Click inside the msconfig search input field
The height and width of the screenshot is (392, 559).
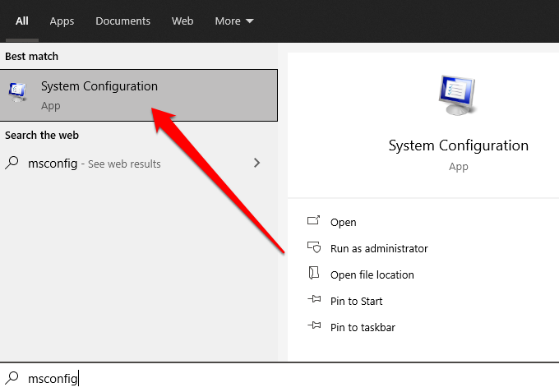pyautogui.click(x=247, y=378)
